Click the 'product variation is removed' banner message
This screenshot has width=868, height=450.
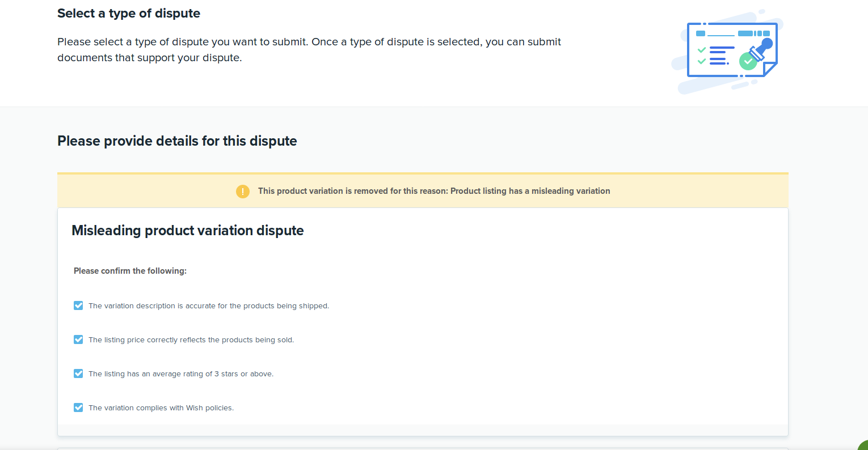(x=433, y=192)
